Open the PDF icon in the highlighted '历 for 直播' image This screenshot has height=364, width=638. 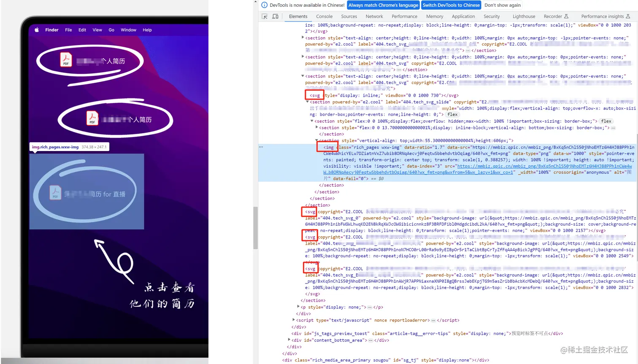(x=55, y=193)
